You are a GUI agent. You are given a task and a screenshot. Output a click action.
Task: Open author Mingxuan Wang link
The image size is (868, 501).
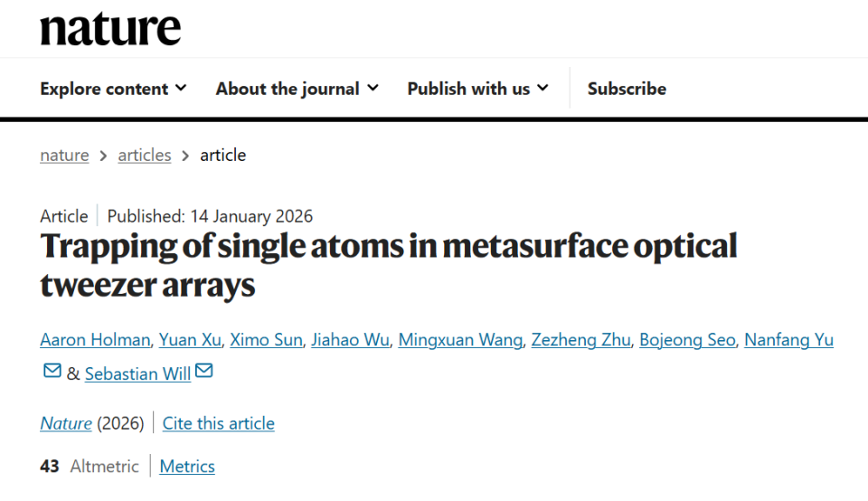462,340
